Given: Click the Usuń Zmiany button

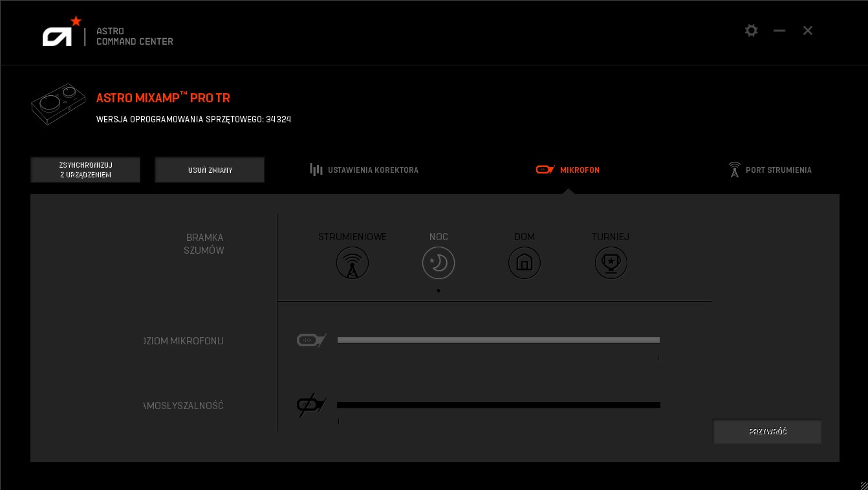Looking at the screenshot, I should pyautogui.click(x=210, y=170).
